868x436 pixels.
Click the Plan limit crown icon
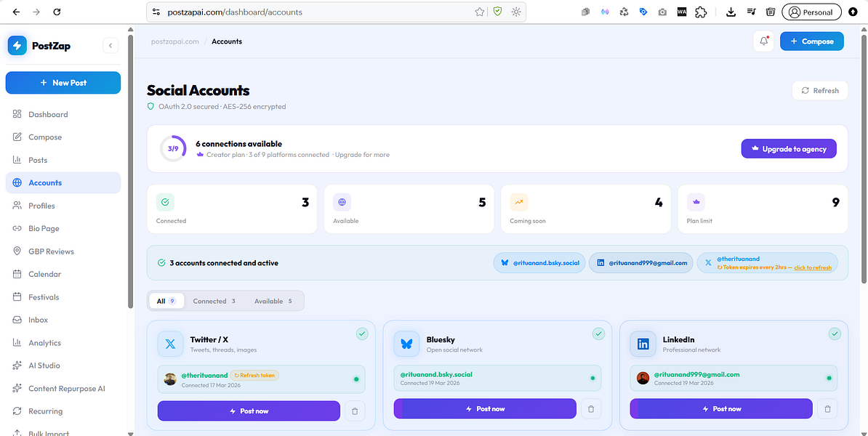click(x=696, y=203)
